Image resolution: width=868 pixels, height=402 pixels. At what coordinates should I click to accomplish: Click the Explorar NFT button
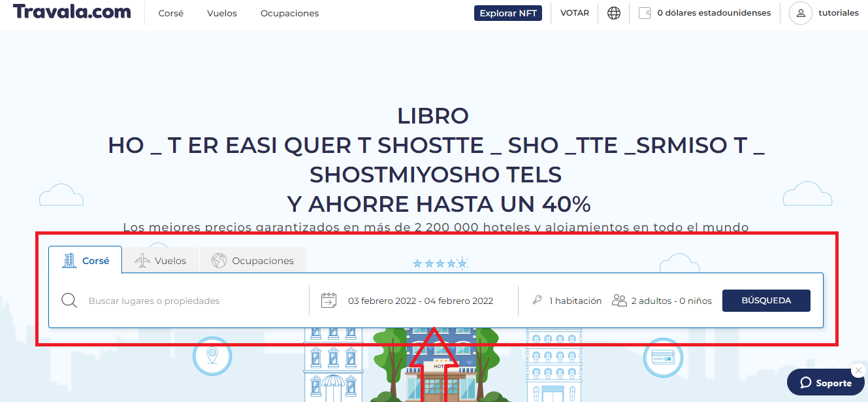coord(507,13)
